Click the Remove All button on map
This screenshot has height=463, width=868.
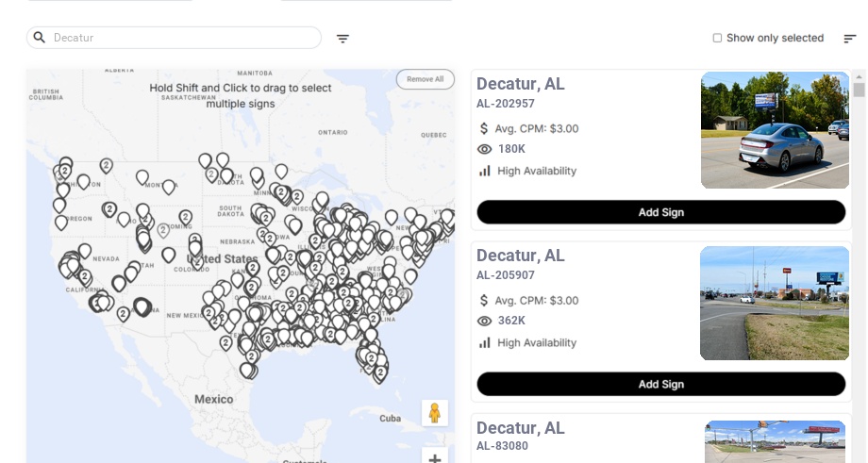pyautogui.click(x=425, y=79)
